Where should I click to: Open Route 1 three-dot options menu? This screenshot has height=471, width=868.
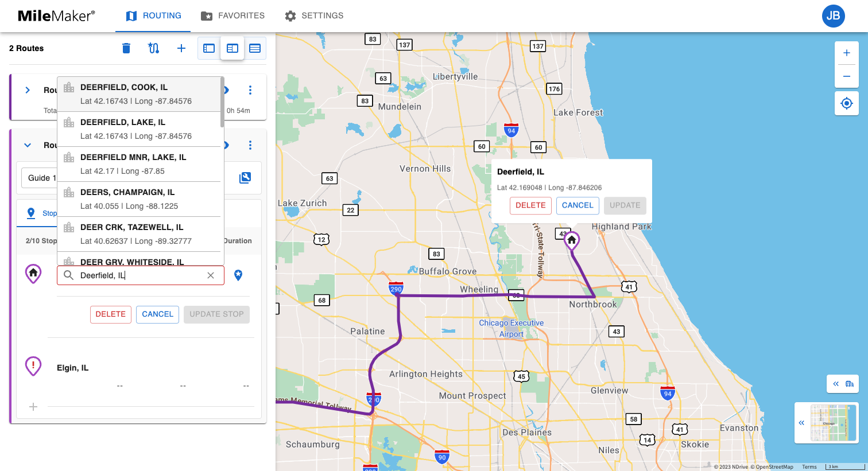click(x=250, y=90)
